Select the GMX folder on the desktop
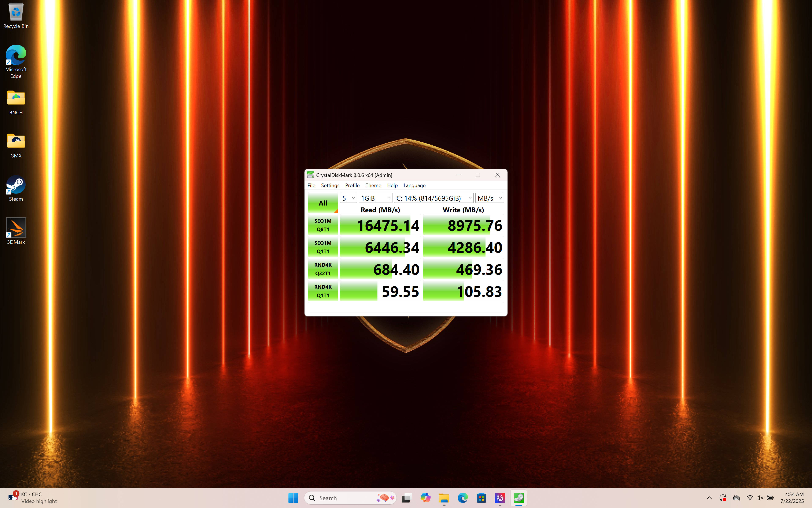The width and height of the screenshot is (812, 508). (x=16, y=145)
